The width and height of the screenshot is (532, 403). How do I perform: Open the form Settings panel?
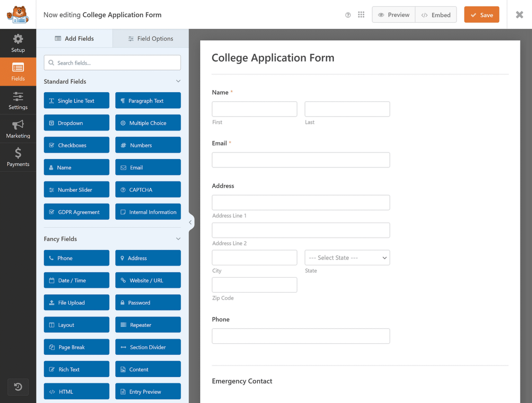(18, 100)
